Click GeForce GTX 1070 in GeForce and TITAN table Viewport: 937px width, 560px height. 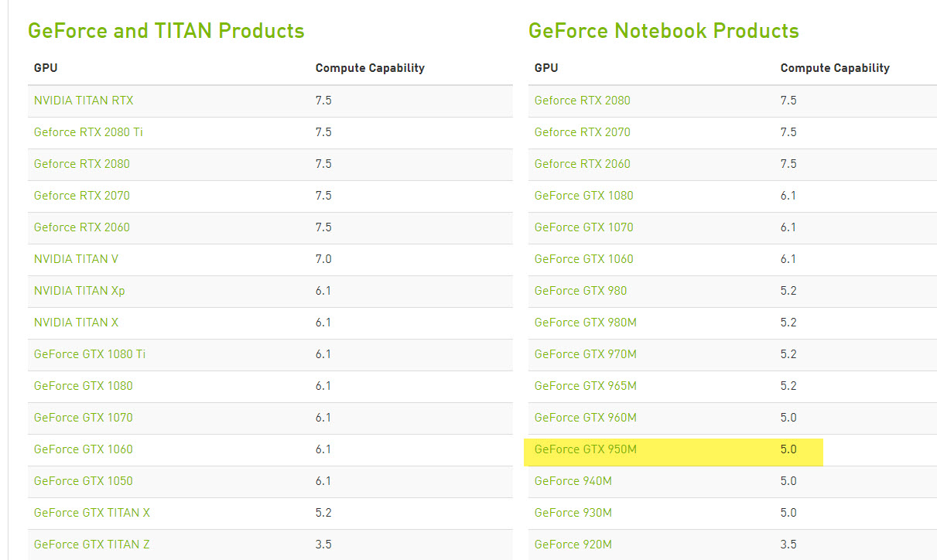click(84, 418)
